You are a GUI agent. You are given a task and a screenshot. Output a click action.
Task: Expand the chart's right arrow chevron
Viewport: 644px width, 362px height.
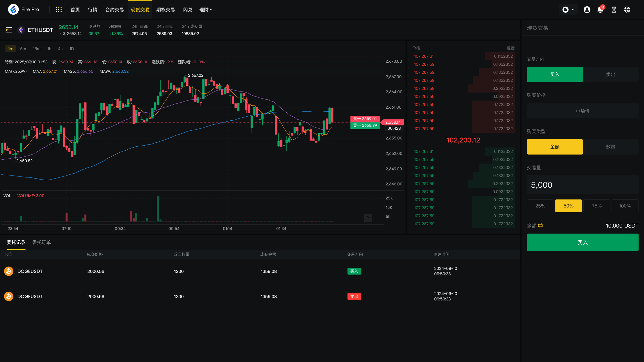click(368, 218)
